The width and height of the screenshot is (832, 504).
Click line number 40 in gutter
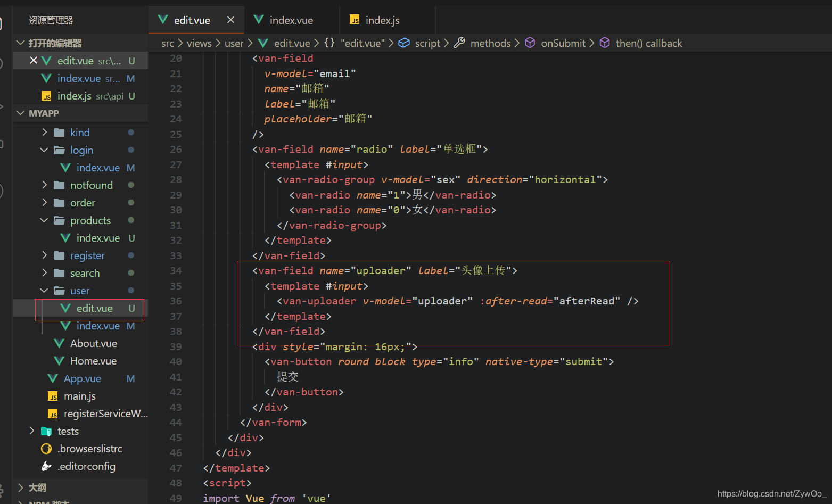tap(176, 361)
